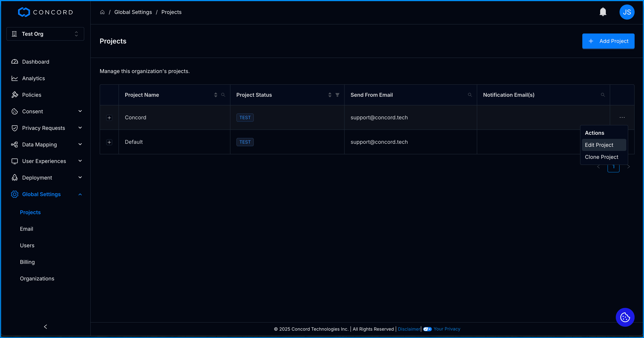
Task: Click the Add Project button
Action: 608,41
